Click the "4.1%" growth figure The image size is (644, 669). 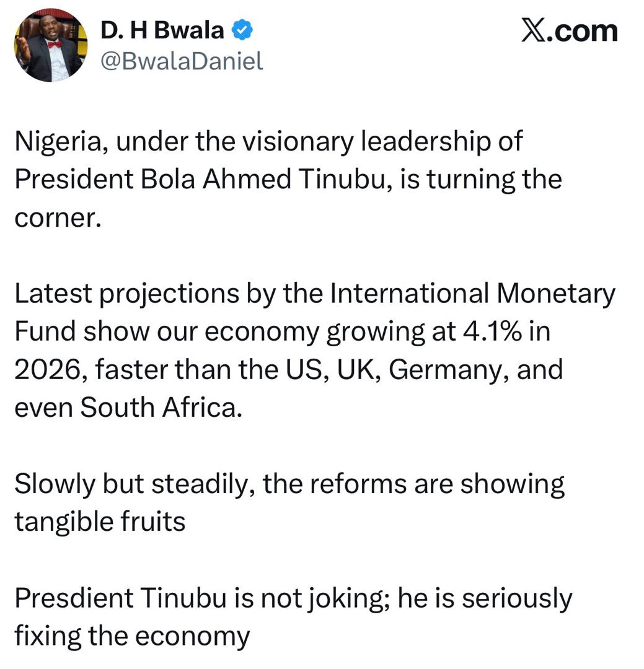click(x=492, y=331)
